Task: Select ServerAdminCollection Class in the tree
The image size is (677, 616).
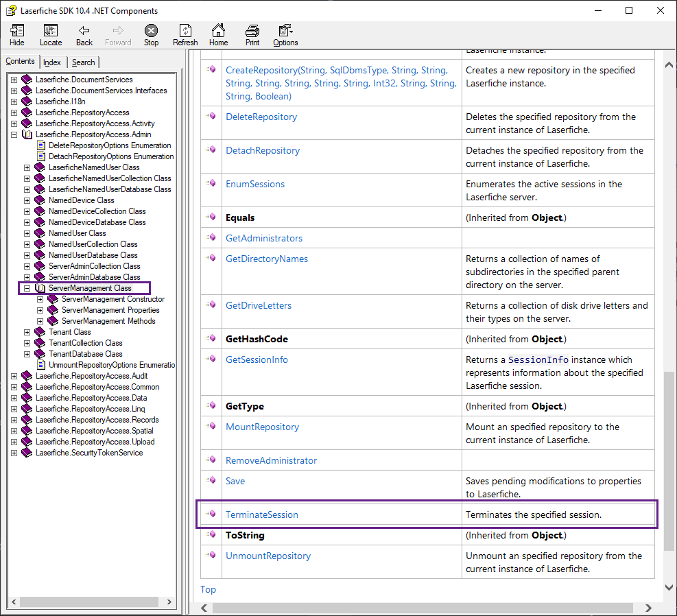Action: (x=94, y=266)
